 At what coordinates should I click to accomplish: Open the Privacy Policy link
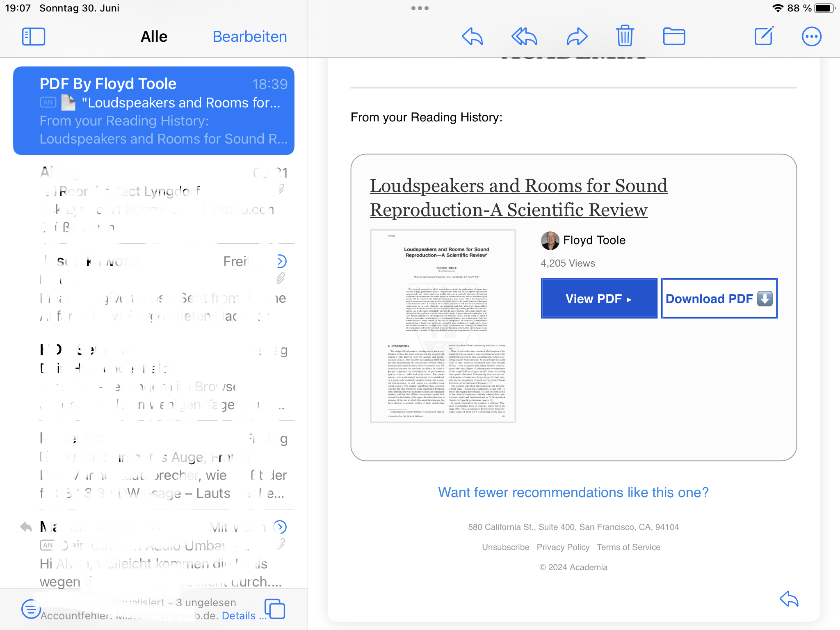click(x=563, y=547)
